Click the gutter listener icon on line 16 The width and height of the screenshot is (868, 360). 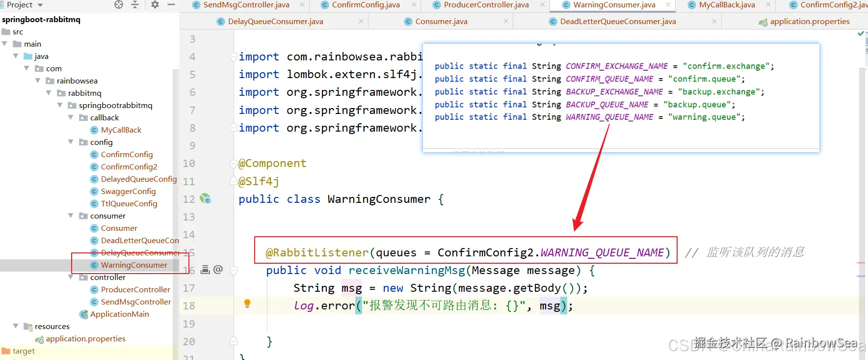tap(206, 270)
